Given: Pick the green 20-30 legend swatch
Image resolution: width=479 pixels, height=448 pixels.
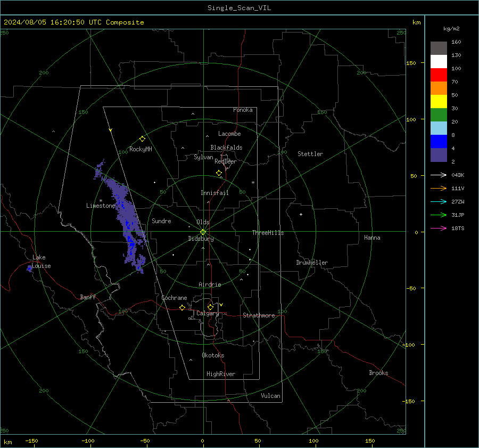Looking at the screenshot, I should click(439, 115).
